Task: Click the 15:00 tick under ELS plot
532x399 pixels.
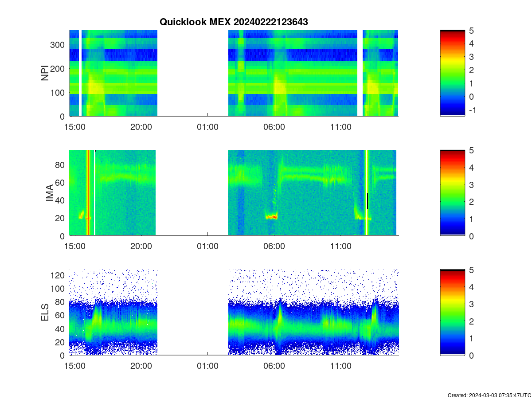Action: pyautogui.click(x=74, y=366)
